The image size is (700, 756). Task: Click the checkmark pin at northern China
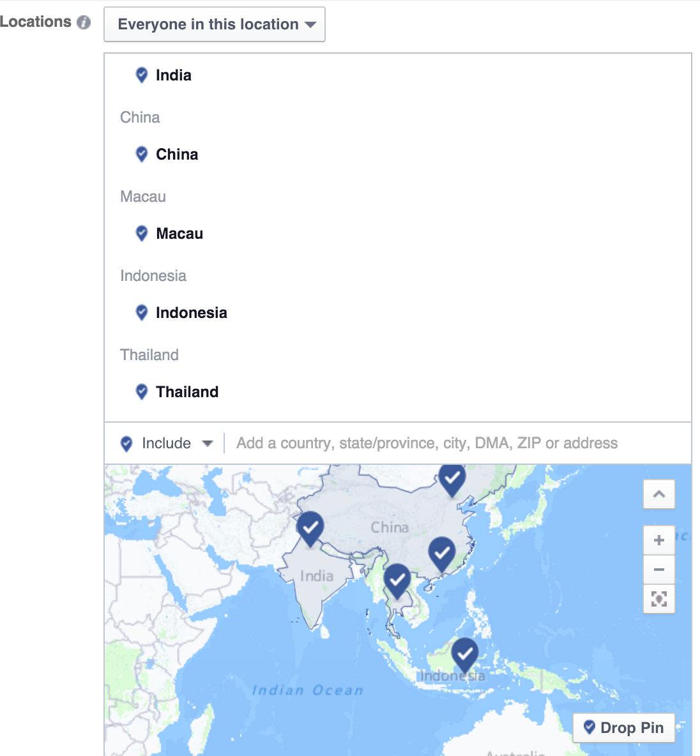pyautogui.click(x=452, y=480)
